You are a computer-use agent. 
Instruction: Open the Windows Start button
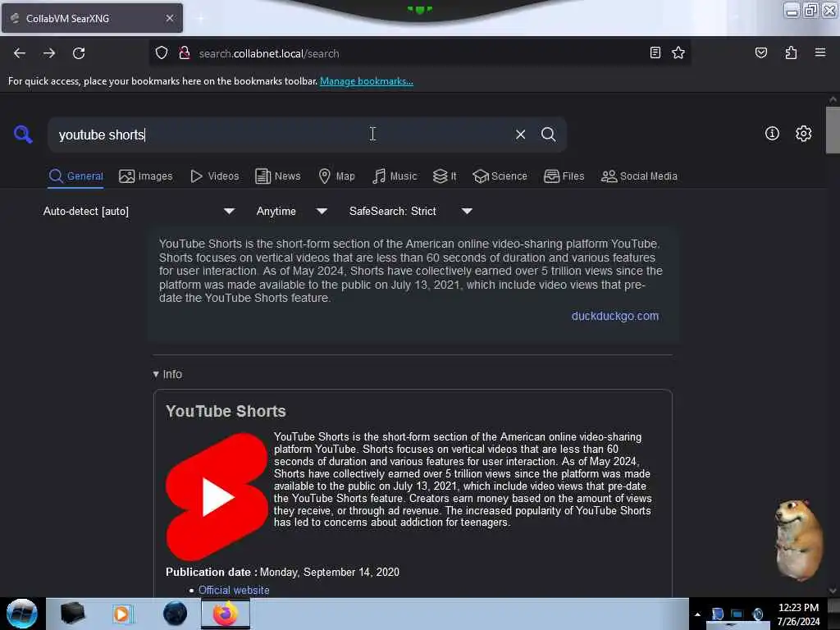pos(21,614)
